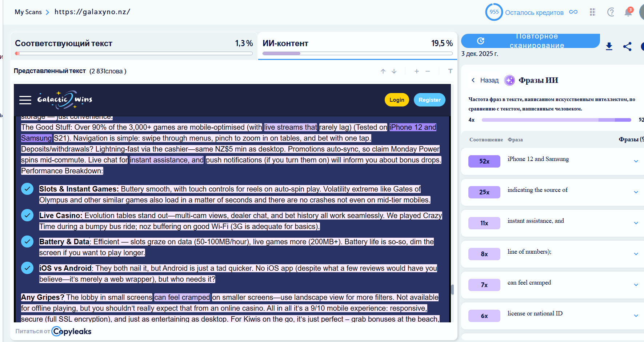This screenshot has height=342, width=644.
Task: Click the AI content 19,5% progress bar
Action: (357, 53)
